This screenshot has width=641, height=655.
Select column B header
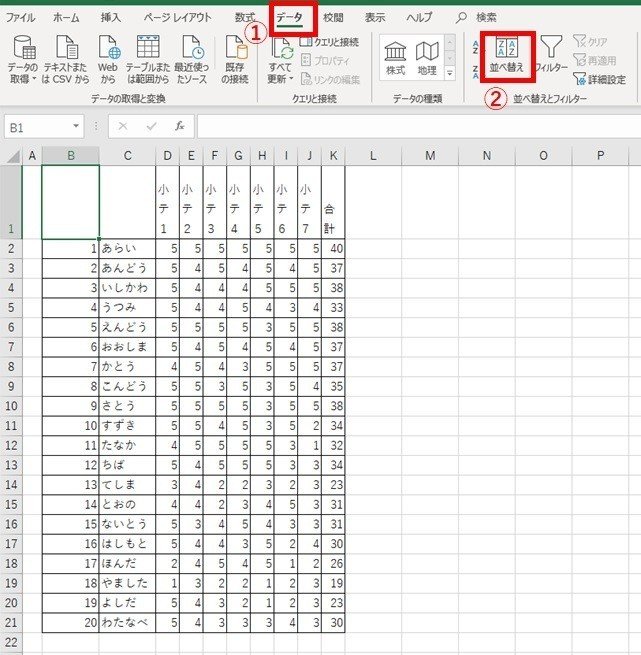(x=71, y=156)
